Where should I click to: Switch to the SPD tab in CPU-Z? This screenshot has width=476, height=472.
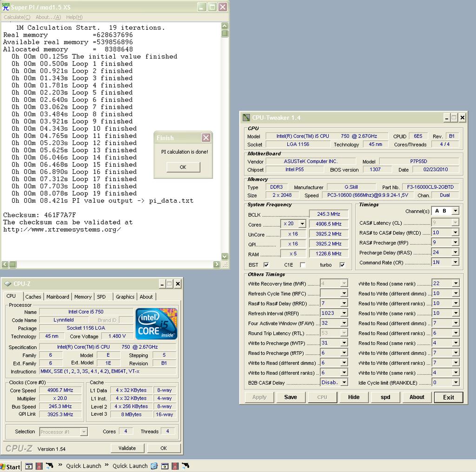[x=101, y=297]
